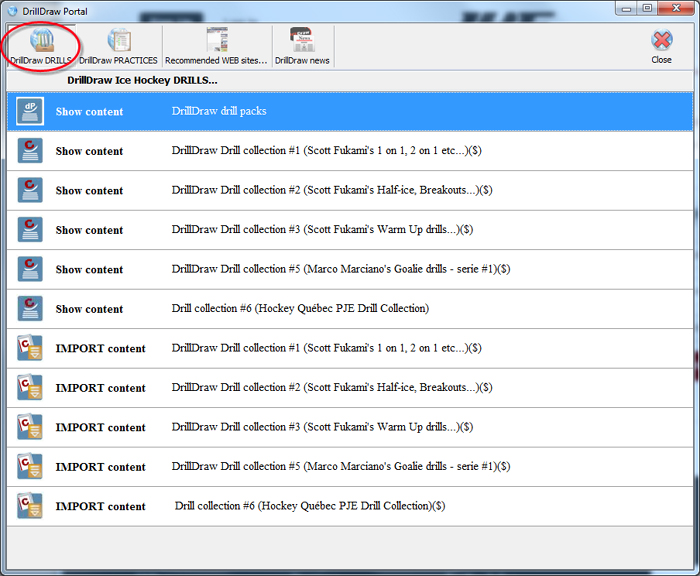Click icon for Show content Hockey Québec collection #6

[x=30, y=309]
